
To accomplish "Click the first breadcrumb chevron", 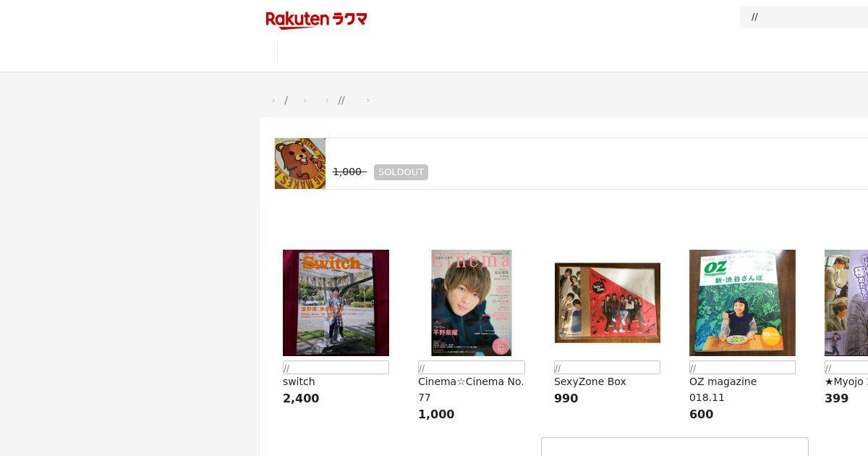I will pyautogui.click(x=273, y=101).
